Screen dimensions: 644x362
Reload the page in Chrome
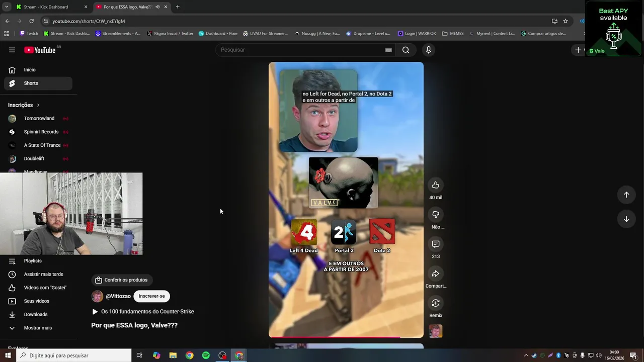(x=31, y=21)
